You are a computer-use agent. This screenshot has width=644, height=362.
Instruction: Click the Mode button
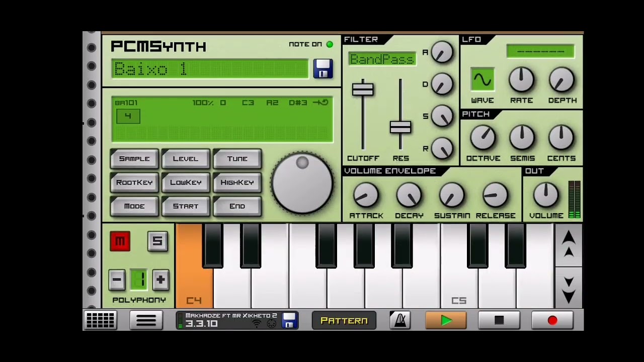coord(134,206)
